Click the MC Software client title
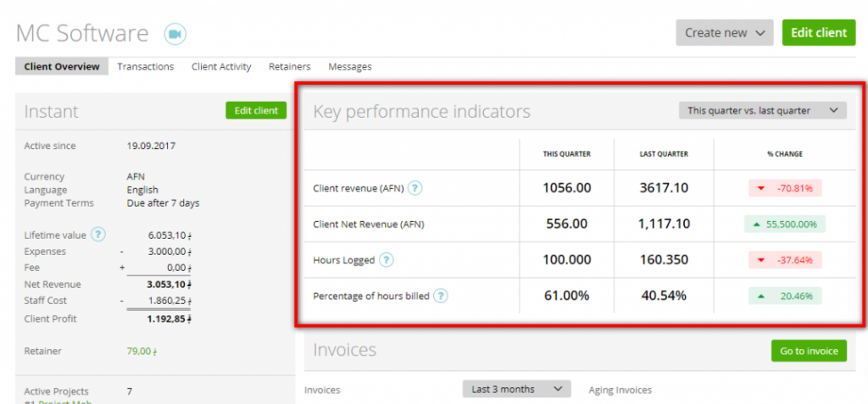 click(x=82, y=33)
